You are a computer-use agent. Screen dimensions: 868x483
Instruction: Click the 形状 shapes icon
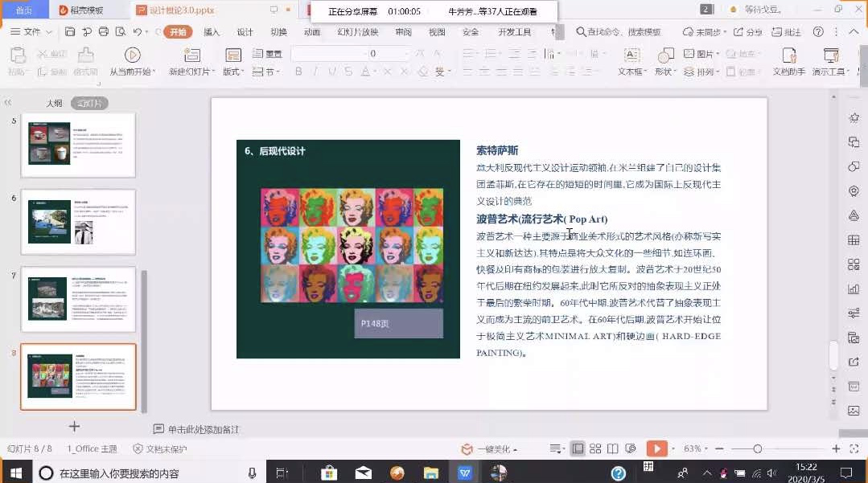coord(664,55)
